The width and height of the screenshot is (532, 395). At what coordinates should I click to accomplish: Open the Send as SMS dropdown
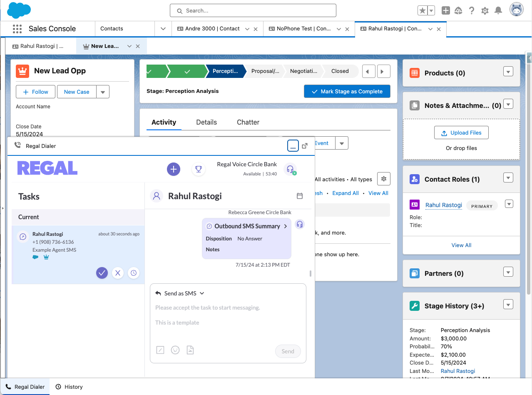180,293
